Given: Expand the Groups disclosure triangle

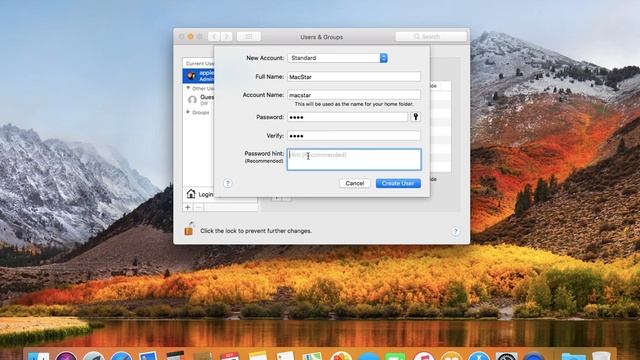Looking at the screenshot, I should coord(188,112).
